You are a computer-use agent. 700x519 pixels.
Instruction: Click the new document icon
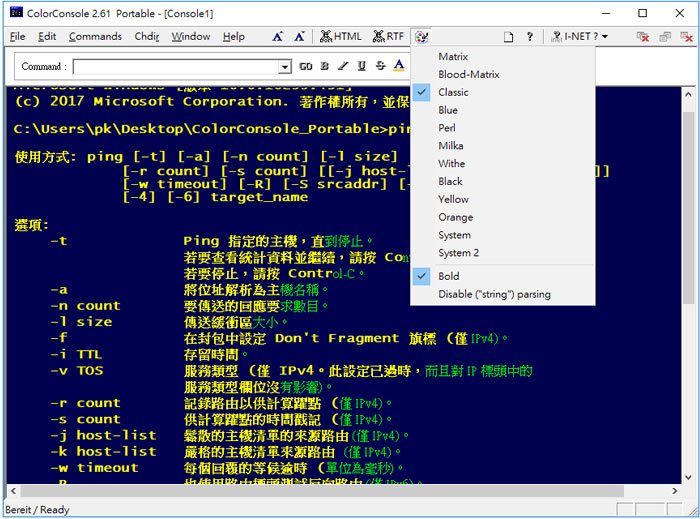(508, 37)
